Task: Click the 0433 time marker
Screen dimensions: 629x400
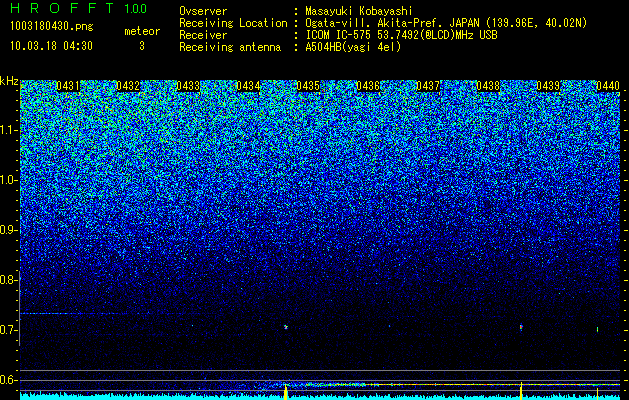Action: (188, 86)
